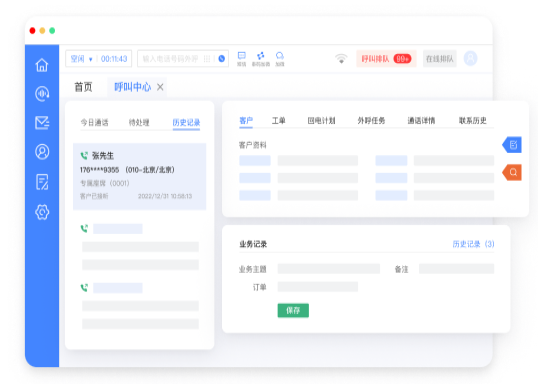Click call icon of third history record

84,288
